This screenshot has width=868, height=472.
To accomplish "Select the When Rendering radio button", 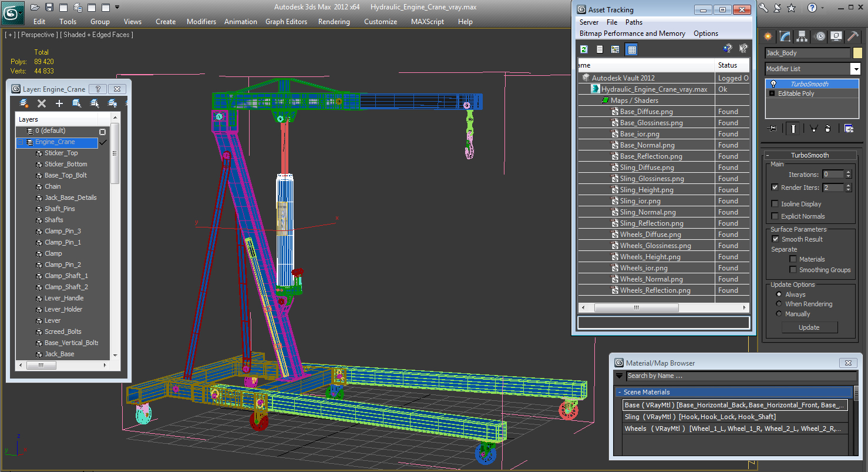I will pyautogui.click(x=779, y=304).
